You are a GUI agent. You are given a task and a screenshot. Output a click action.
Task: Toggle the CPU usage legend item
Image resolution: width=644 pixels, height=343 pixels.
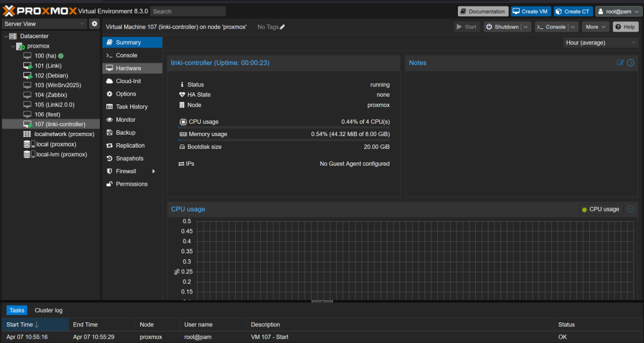tap(600, 209)
